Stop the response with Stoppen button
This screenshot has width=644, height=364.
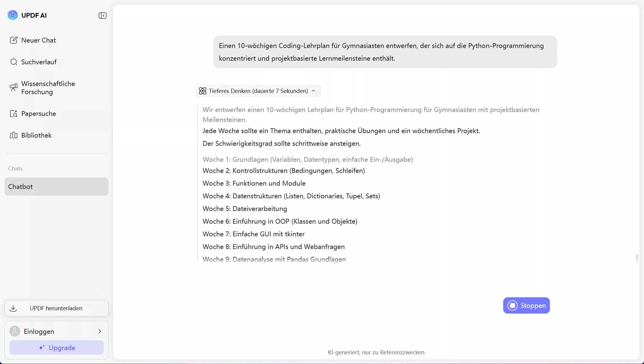526,305
